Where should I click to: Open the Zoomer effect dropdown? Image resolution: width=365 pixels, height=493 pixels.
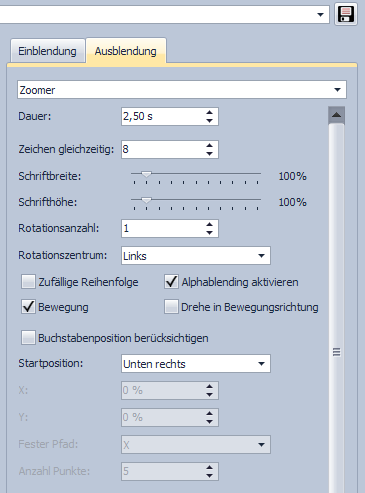coord(182,90)
